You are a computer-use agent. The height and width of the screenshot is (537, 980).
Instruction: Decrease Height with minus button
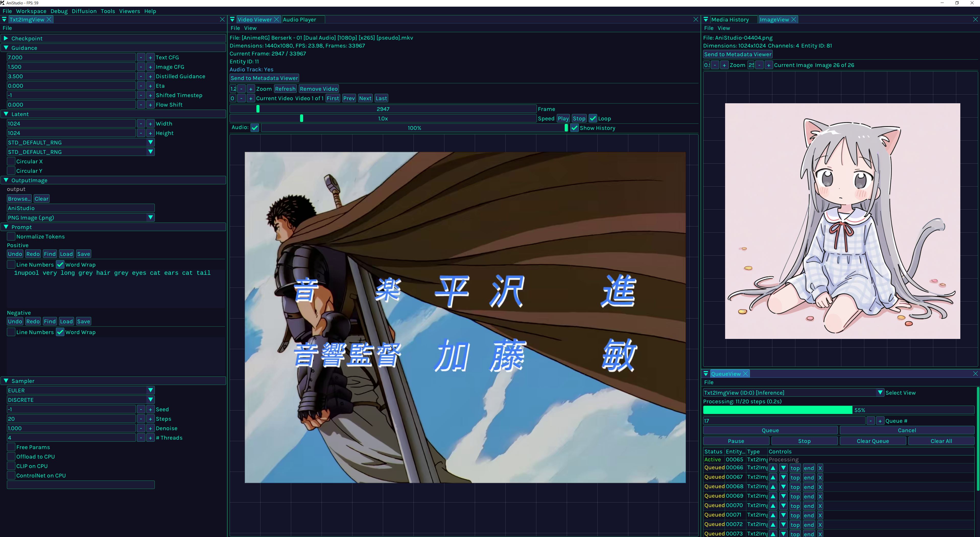(x=141, y=133)
